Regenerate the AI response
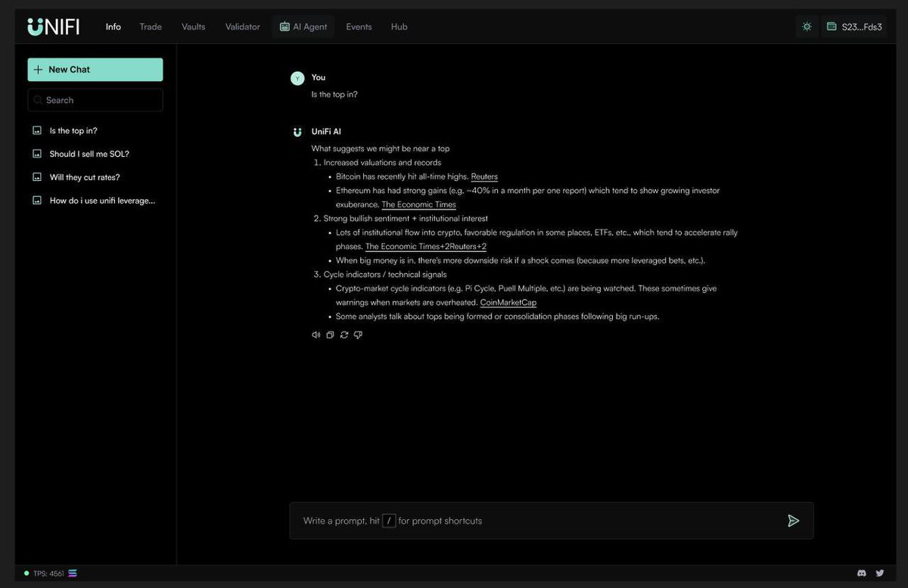The image size is (908, 588). coord(344,335)
